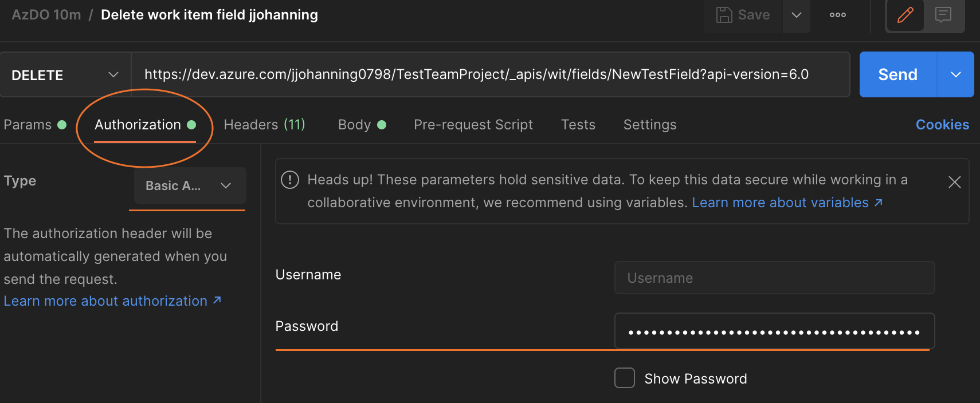Click the Username input field
Viewport: 980px width, 403px height.
click(x=774, y=278)
